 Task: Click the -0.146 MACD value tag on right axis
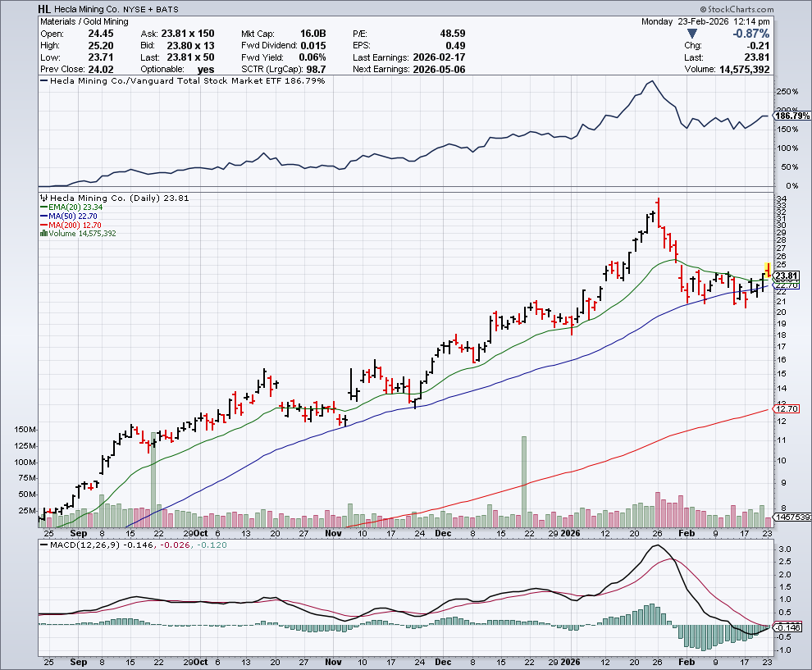coord(787,627)
